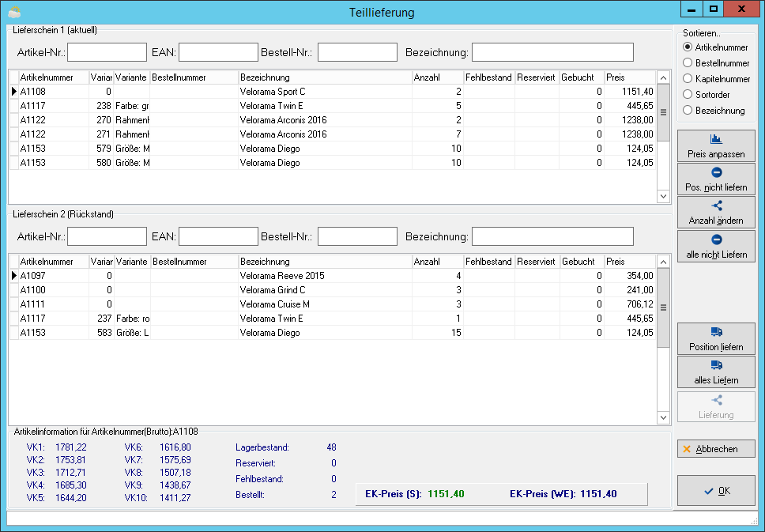The height and width of the screenshot is (532, 765).
Task: Click the orange X icon on Abbrechen
Action: [x=687, y=449]
